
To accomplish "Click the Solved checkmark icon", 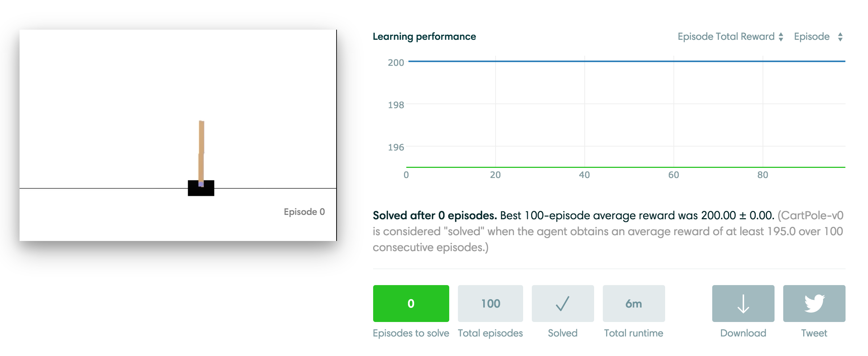I will point(563,304).
